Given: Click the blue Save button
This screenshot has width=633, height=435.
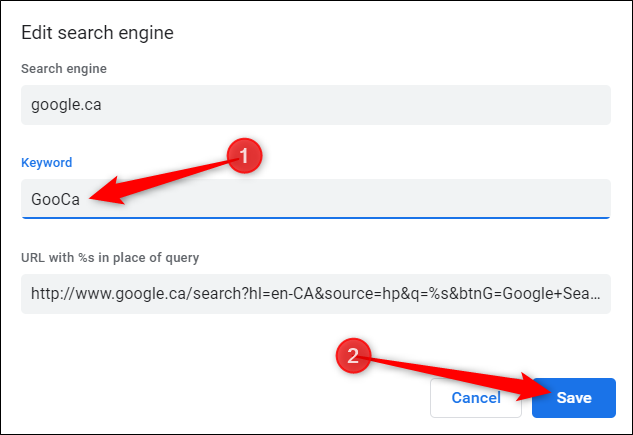Looking at the screenshot, I should (574, 397).
